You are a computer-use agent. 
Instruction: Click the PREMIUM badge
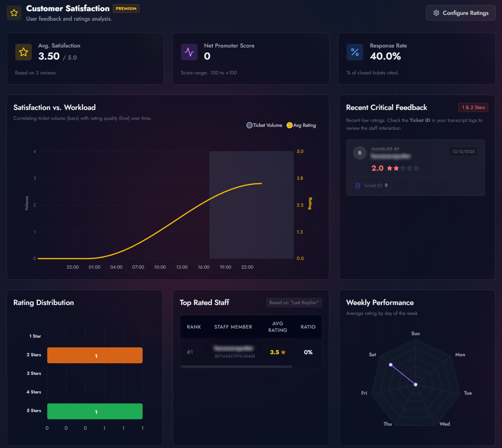[126, 9]
